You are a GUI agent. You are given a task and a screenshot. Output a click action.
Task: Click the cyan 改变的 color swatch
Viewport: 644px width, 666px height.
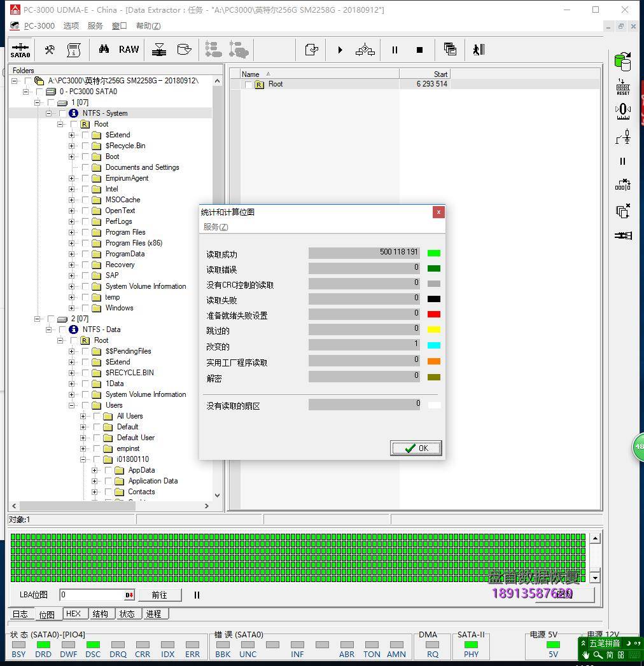click(x=434, y=345)
